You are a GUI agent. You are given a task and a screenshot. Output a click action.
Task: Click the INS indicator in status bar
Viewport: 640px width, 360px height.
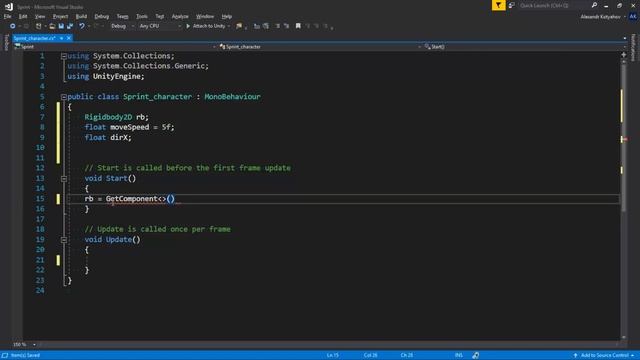pyautogui.click(x=459, y=355)
